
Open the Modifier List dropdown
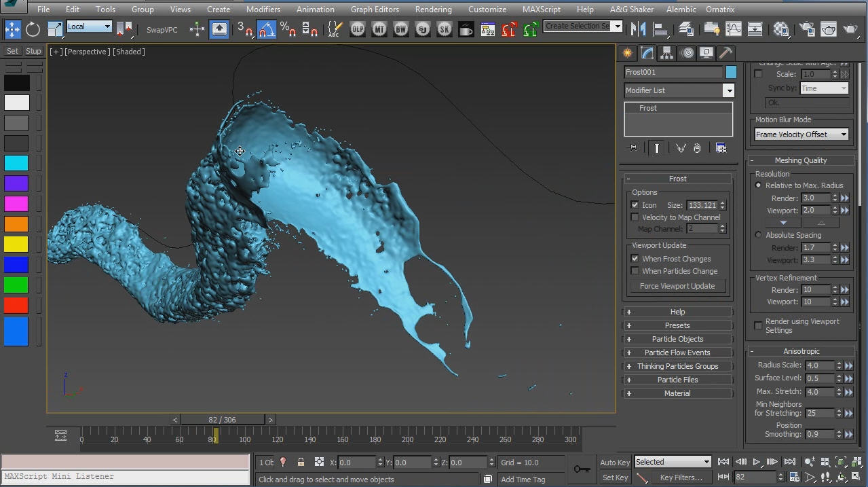(679, 90)
